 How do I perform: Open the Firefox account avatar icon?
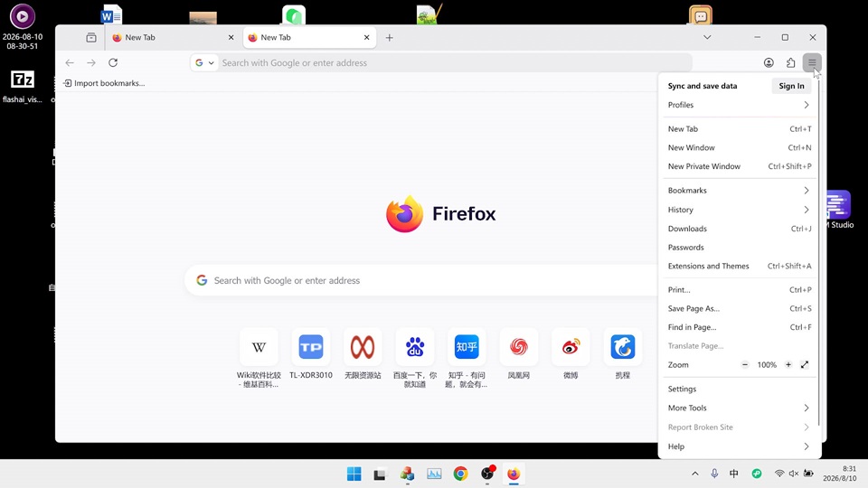tap(769, 62)
